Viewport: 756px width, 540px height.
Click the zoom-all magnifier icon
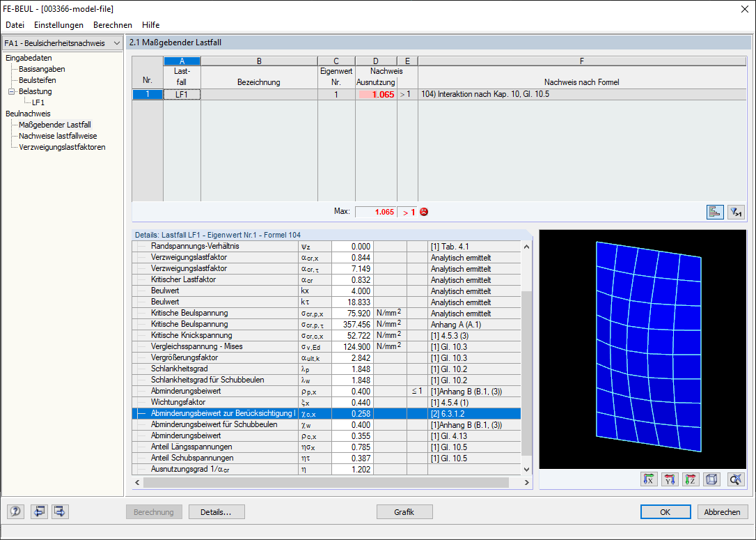pyautogui.click(x=736, y=479)
